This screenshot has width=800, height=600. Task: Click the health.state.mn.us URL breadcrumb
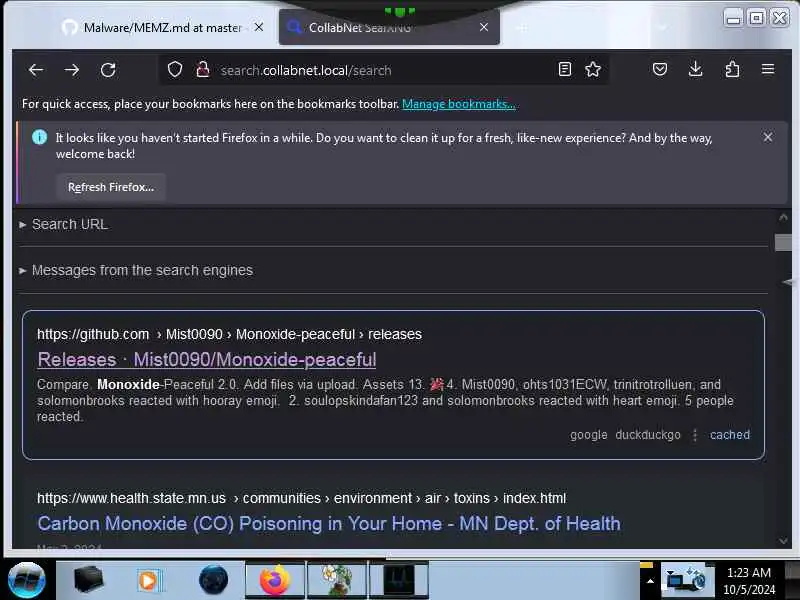pos(301,498)
